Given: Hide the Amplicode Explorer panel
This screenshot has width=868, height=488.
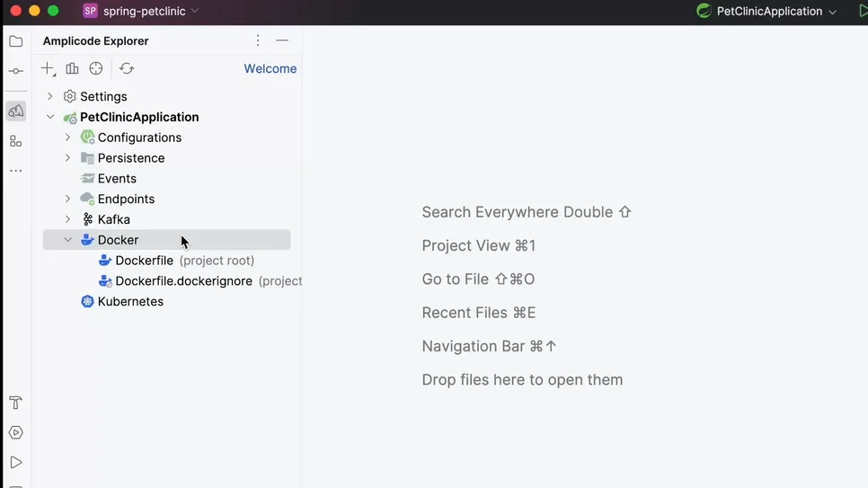Looking at the screenshot, I should [x=282, y=40].
